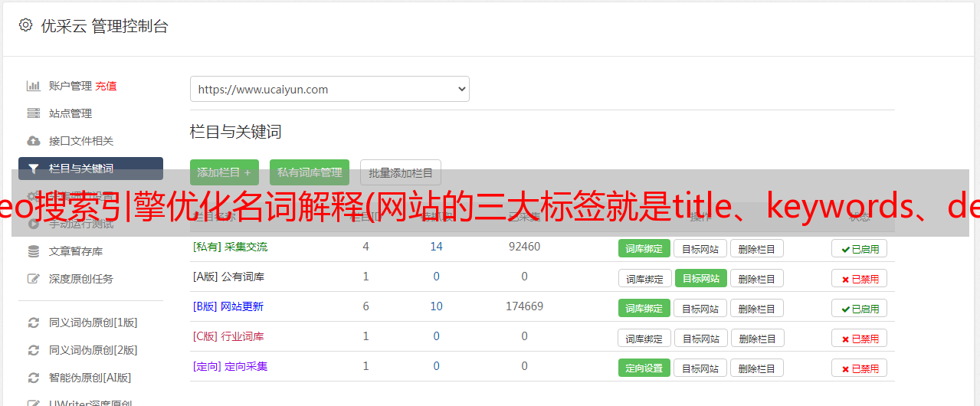Click the green 添加栏目 + button
980x406 pixels.
(225, 172)
